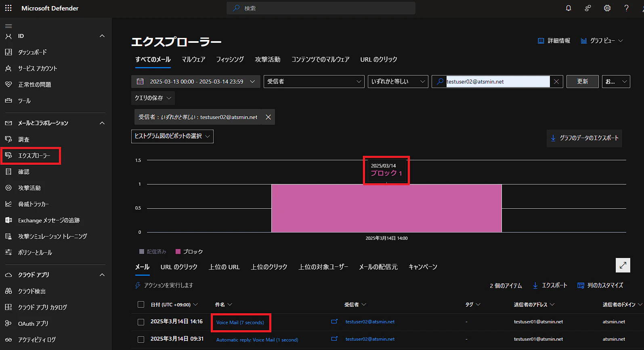
Task: Switch to the 上位の URL tab
Action: pyautogui.click(x=224, y=267)
